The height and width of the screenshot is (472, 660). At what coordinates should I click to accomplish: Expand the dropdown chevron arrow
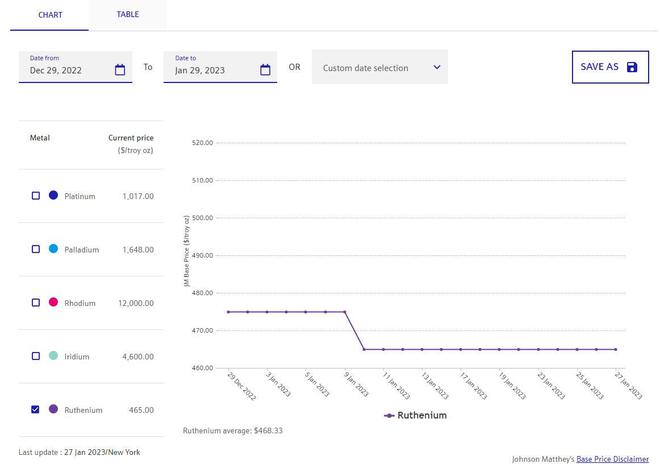pyautogui.click(x=436, y=68)
